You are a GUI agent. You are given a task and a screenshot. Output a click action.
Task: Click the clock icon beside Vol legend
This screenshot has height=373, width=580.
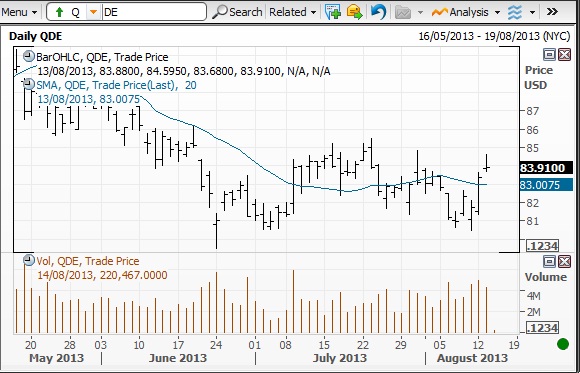coord(28,260)
